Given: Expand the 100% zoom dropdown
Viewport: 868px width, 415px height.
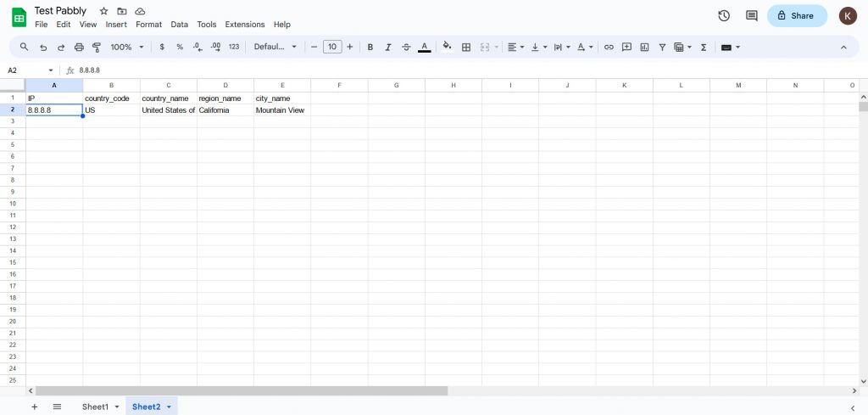Looking at the screenshot, I should coord(126,48).
